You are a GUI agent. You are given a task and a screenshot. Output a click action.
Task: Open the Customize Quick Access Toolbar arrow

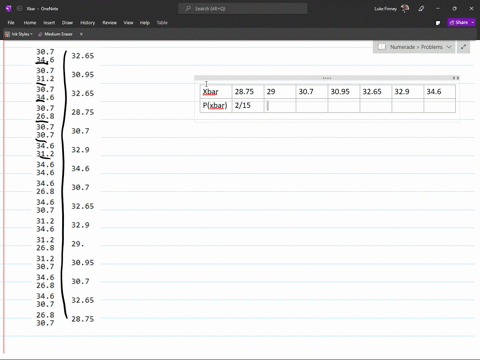click(81, 34)
